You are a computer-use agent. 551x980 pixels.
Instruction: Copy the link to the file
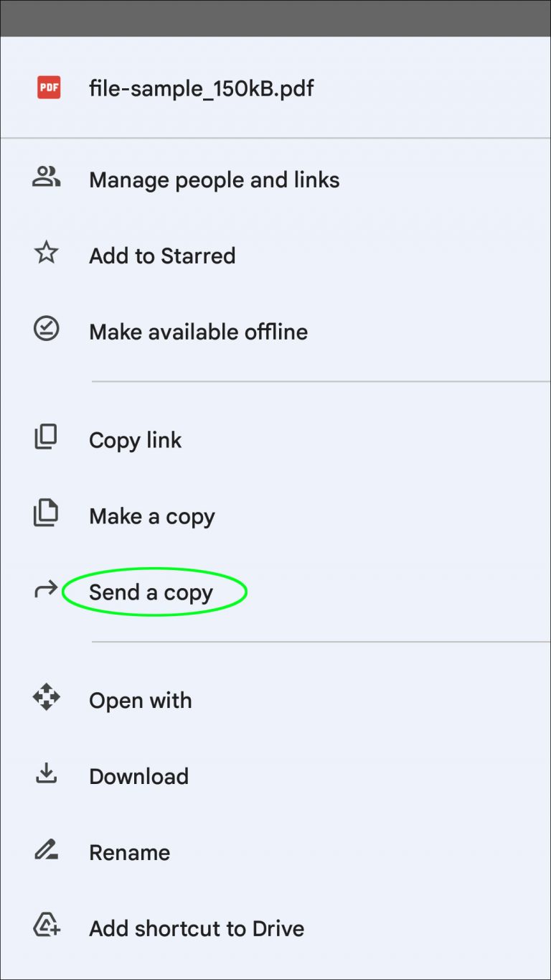point(135,439)
